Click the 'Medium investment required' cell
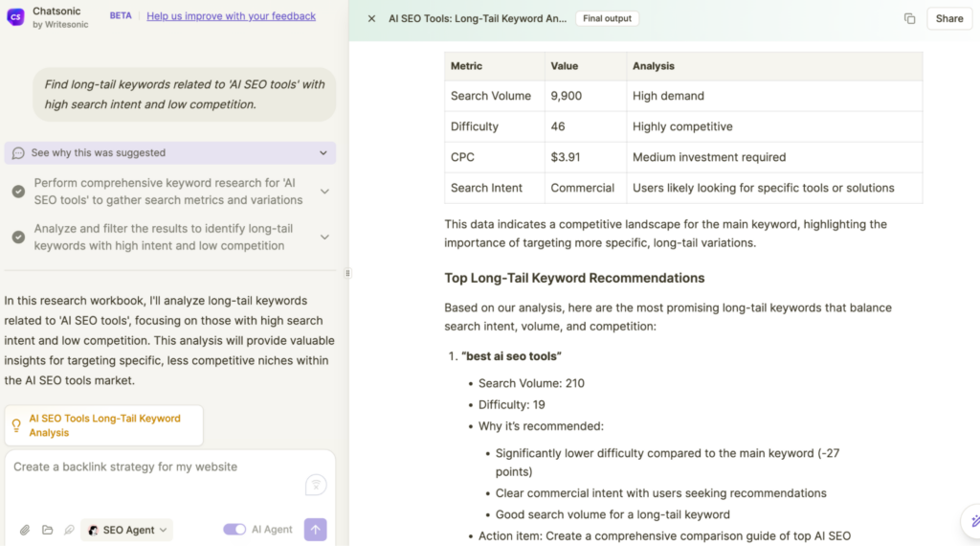 pyautogui.click(x=774, y=157)
